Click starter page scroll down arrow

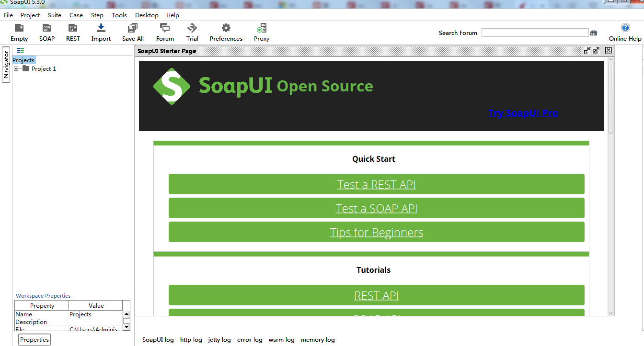pyautogui.click(x=611, y=313)
